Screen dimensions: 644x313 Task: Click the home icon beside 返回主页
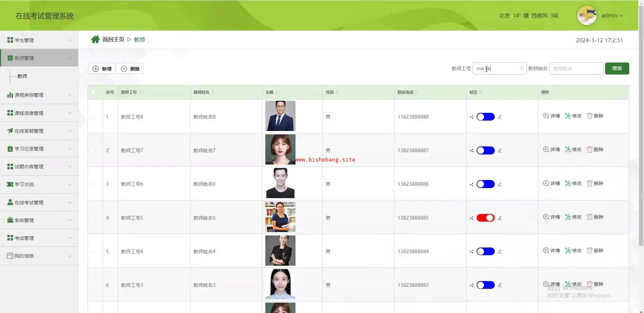pyautogui.click(x=95, y=40)
